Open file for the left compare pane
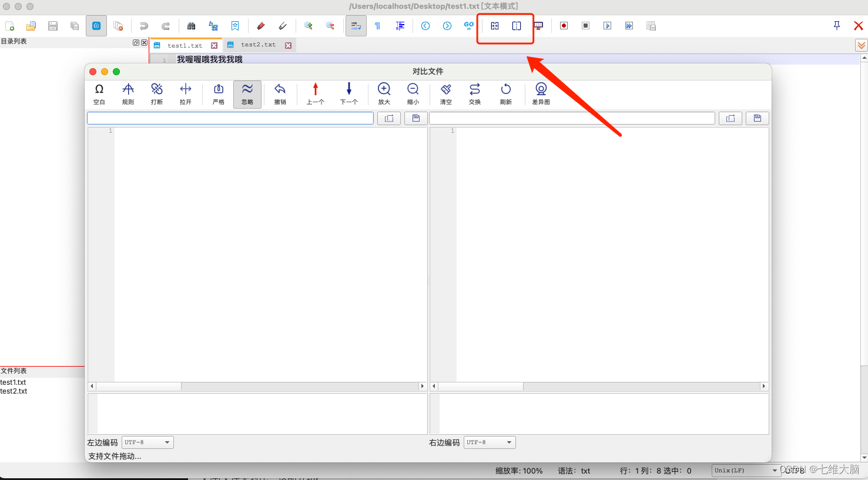 389,118
